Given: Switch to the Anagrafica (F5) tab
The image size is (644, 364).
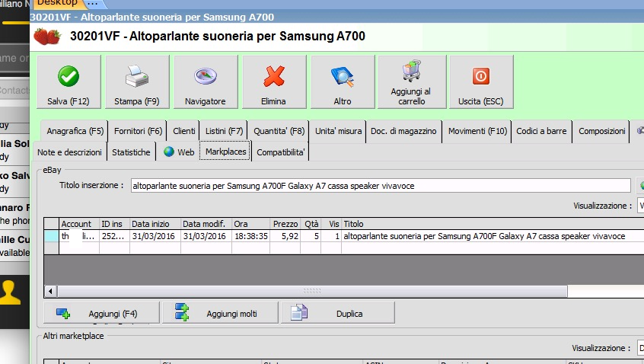Looking at the screenshot, I should tap(75, 132).
